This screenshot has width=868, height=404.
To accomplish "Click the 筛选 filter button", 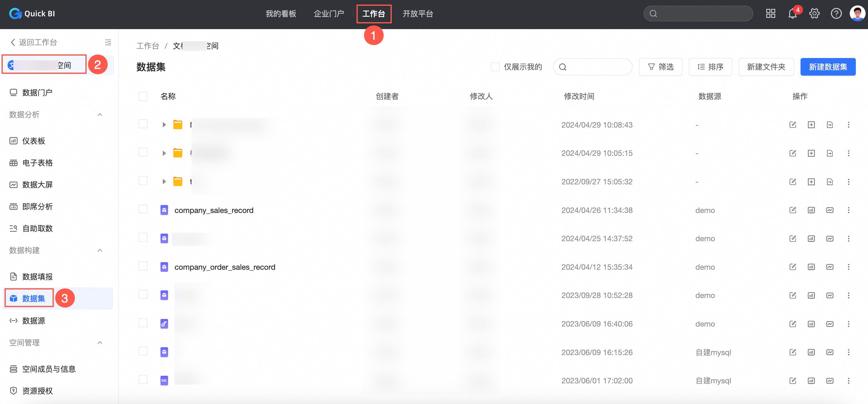I will pyautogui.click(x=660, y=67).
